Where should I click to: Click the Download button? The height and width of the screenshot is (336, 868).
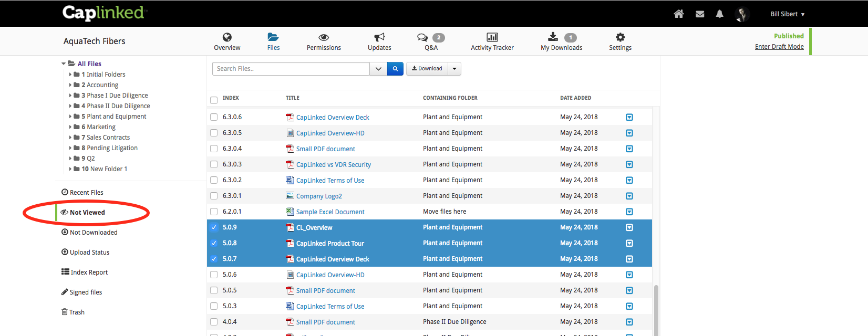coord(427,69)
